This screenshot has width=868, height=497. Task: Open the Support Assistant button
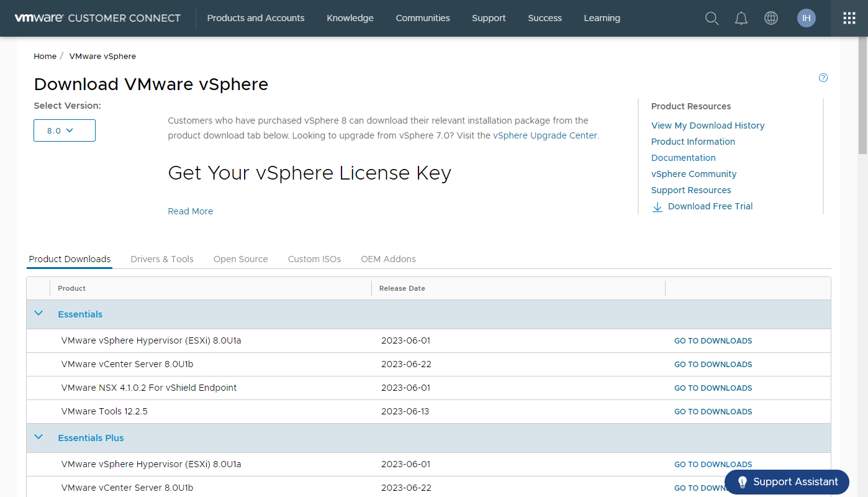pos(787,482)
